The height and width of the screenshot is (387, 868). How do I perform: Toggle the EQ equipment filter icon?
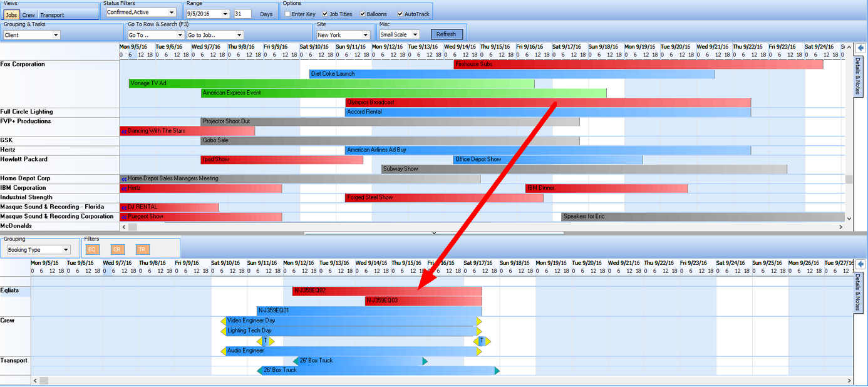coord(92,249)
